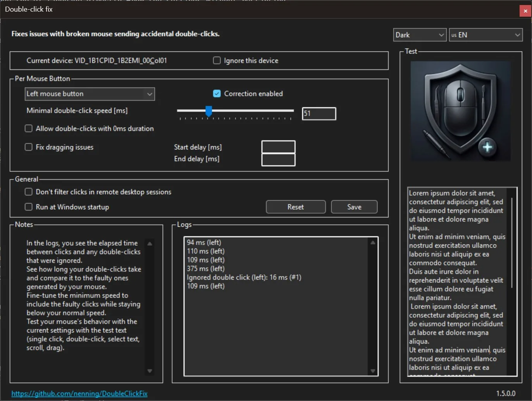Click the End delay input field
This screenshot has width=532, height=401.
[x=279, y=160]
